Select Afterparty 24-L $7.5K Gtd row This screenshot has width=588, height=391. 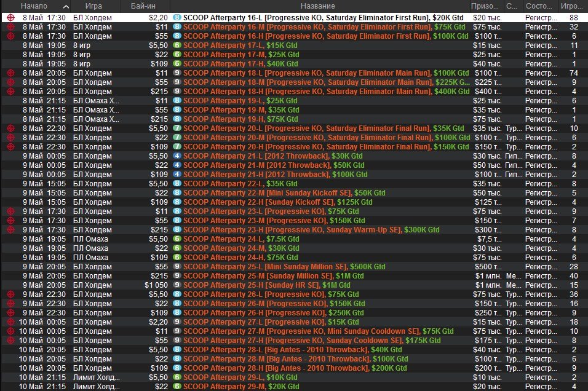pyautogui.click(x=241, y=239)
